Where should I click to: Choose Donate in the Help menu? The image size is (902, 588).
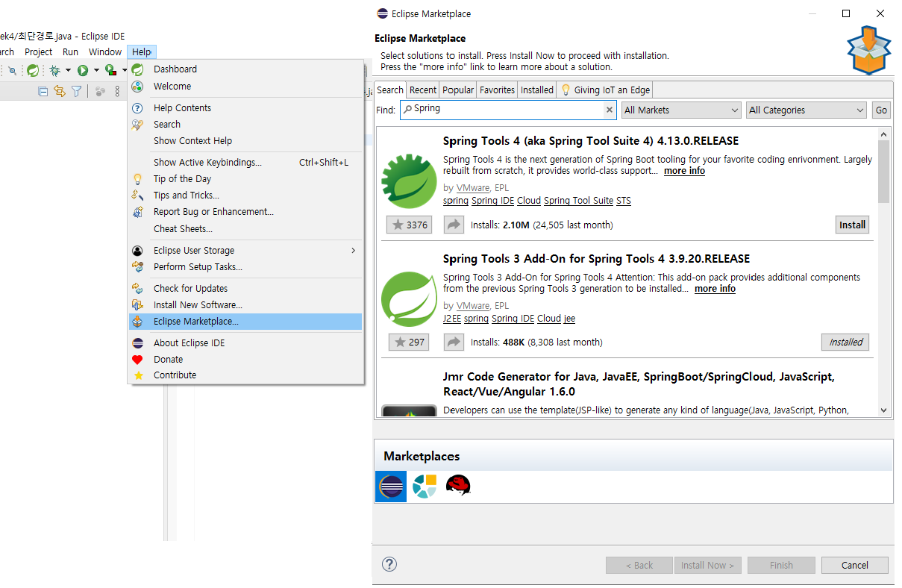coord(245,360)
